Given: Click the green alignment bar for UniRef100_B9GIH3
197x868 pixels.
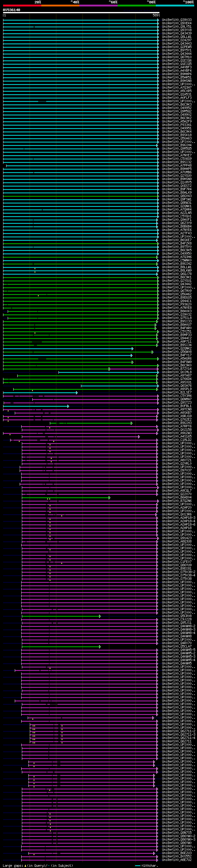Looking at the screenshot, I should pyautogui.click(x=91, y=423).
